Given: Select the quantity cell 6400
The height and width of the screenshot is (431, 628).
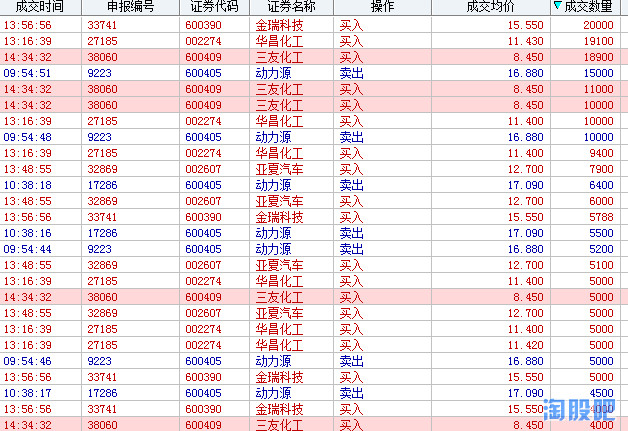Looking at the screenshot, I should point(601,185).
